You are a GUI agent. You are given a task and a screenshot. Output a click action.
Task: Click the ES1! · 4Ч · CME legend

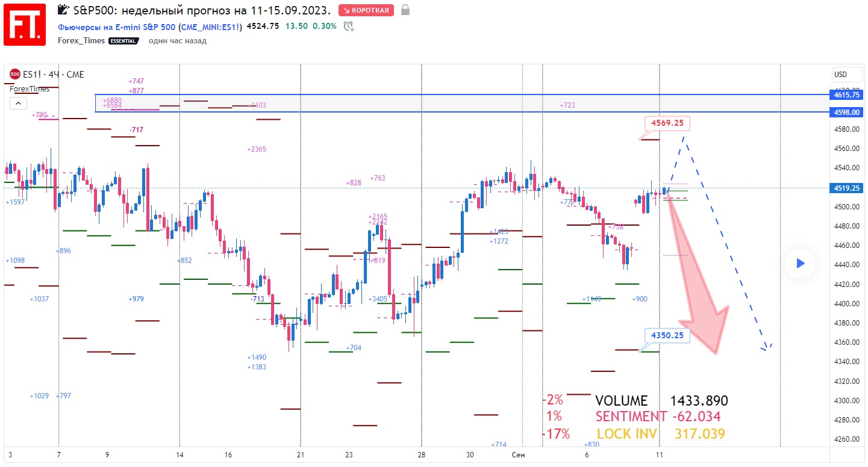coord(53,75)
